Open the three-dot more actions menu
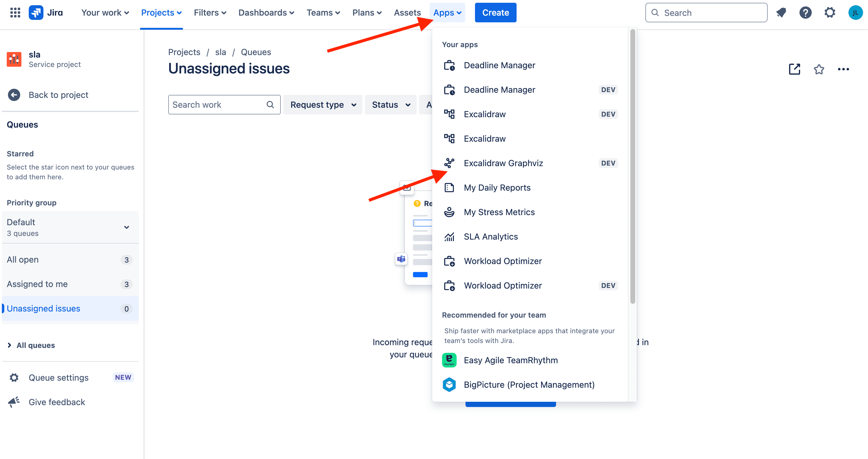The height and width of the screenshot is (459, 868). 843,69
